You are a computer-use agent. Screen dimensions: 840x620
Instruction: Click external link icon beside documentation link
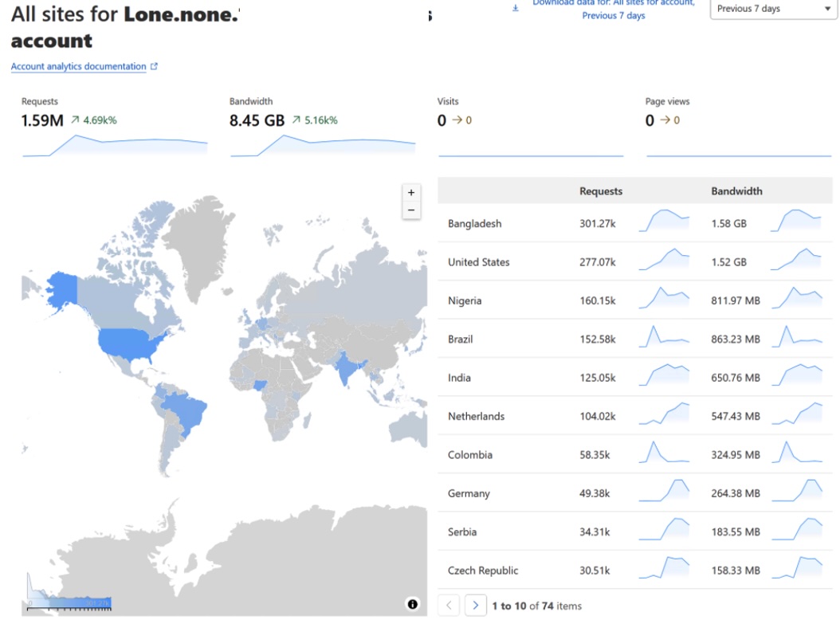click(x=155, y=66)
